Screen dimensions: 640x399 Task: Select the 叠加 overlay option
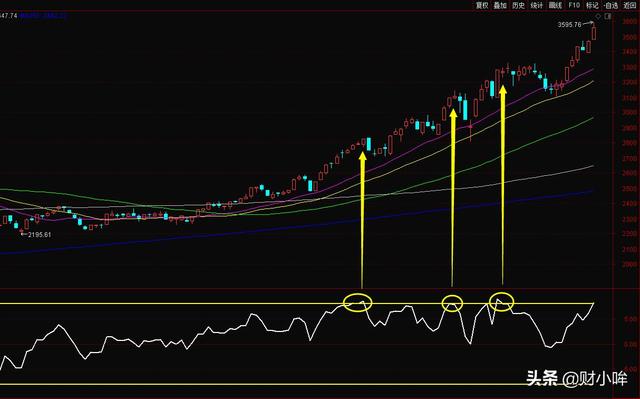click(500, 5)
